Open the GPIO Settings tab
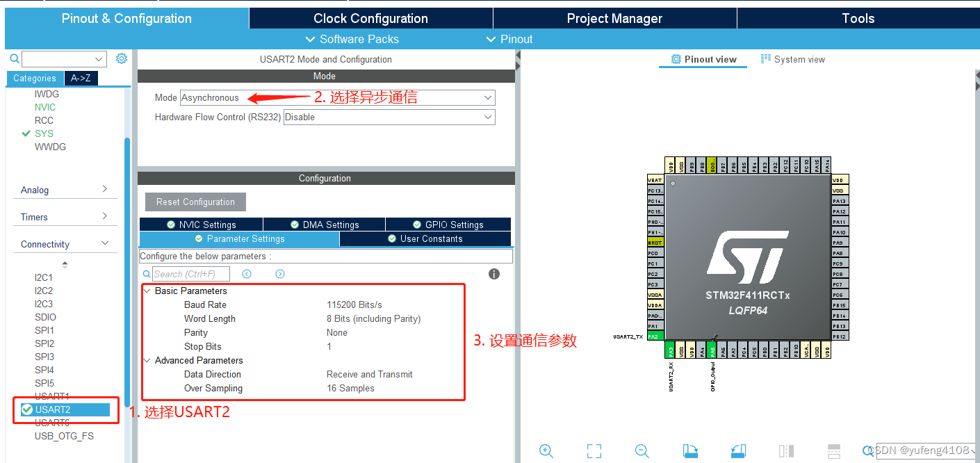 (448, 225)
